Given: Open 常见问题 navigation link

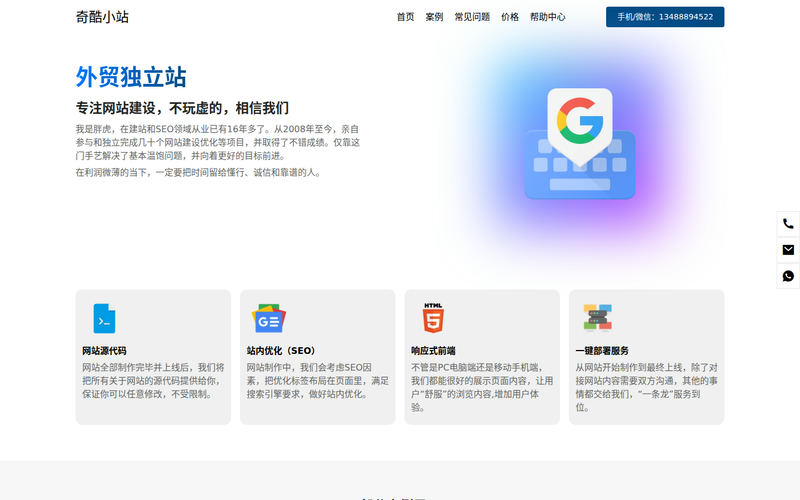Looking at the screenshot, I should coord(472,17).
